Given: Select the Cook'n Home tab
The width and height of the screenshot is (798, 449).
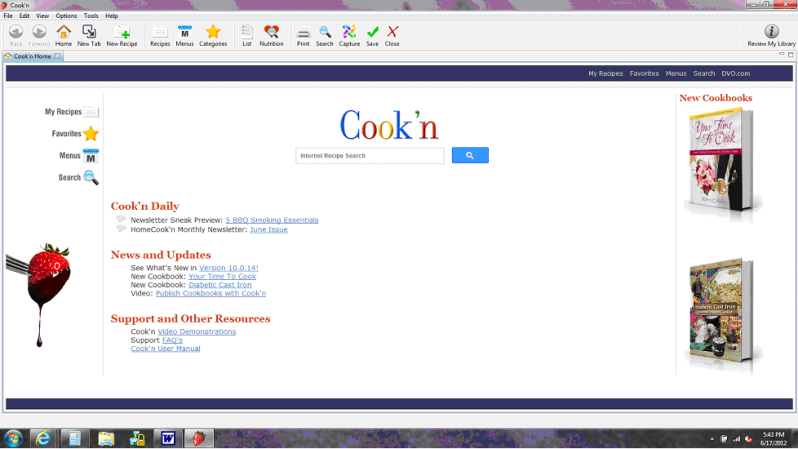Looking at the screenshot, I should click(32, 56).
